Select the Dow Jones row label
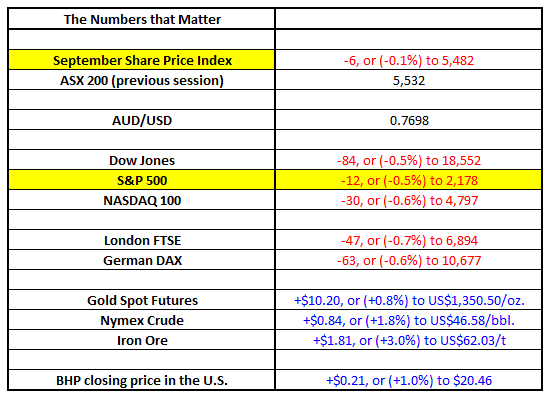The height and width of the screenshot is (406, 551). [142, 160]
